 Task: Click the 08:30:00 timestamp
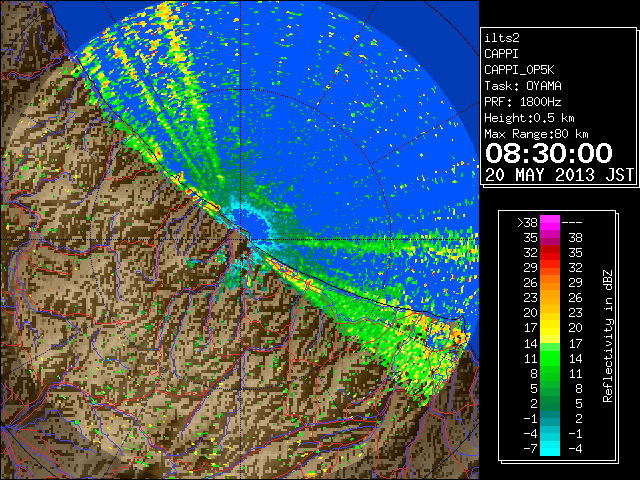(x=549, y=153)
